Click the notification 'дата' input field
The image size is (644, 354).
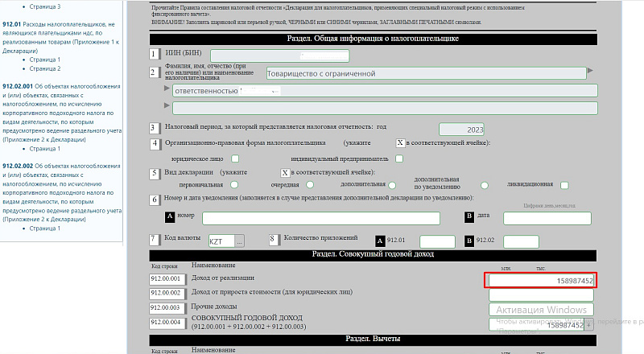[547, 218]
